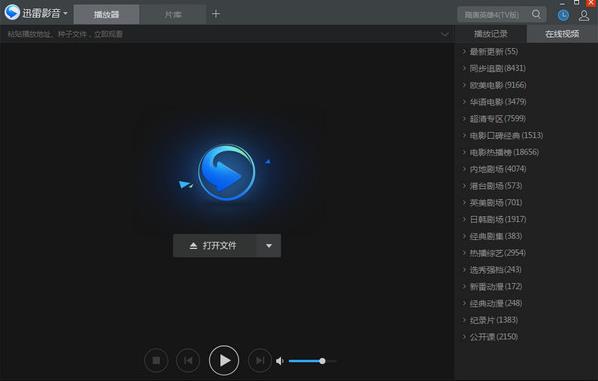Click the Xunlei Player logo icon
The width and height of the screenshot is (598, 381).
pos(12,12)
